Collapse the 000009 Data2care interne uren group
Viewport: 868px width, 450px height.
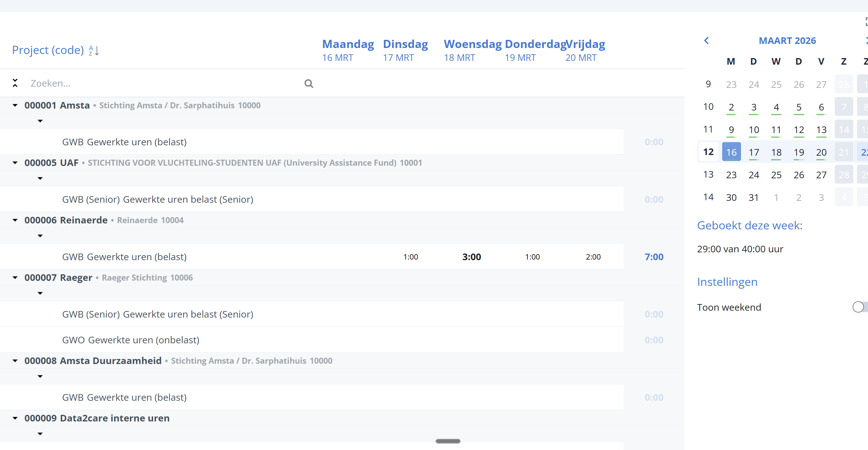click(x=15, y=418)
